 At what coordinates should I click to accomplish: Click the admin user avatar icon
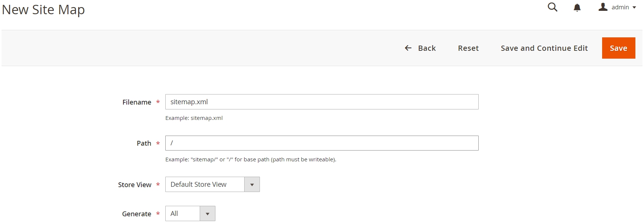pyautogui.click(x=602, y=7)
